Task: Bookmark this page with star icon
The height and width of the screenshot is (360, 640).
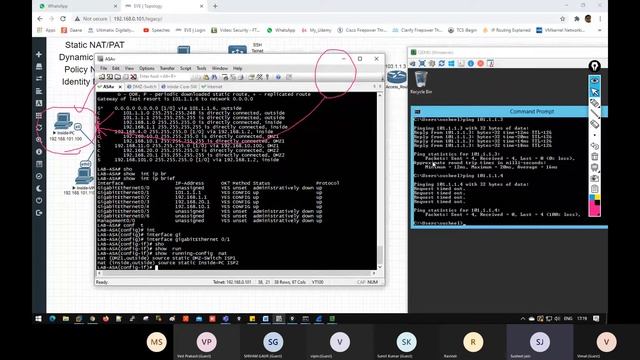Action: click(562, 19)
